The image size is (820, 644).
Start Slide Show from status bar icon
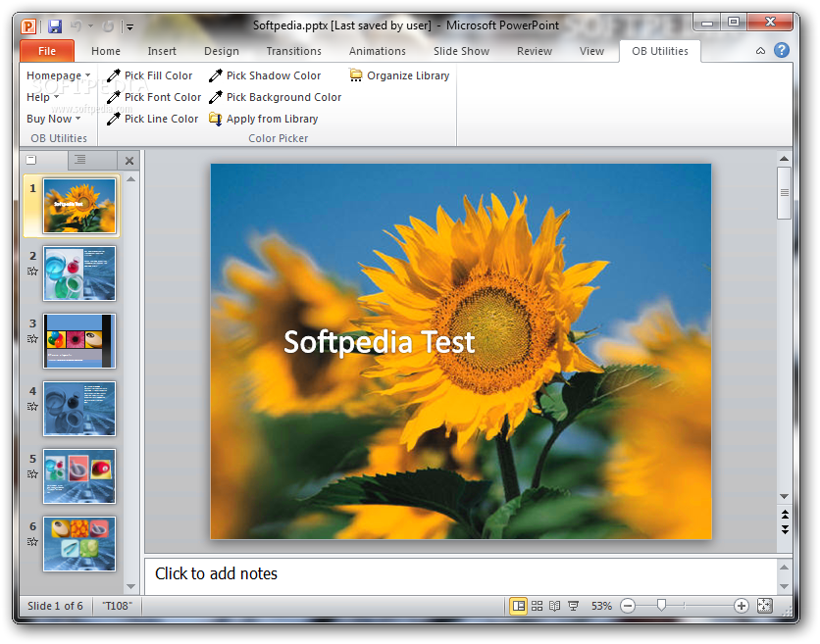tap(573, 606)
